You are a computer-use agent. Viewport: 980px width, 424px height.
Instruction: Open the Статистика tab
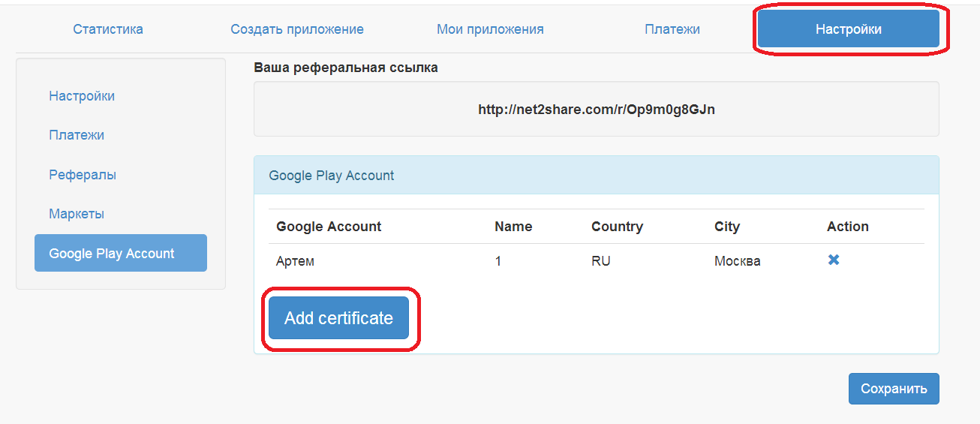[x=108, y=29]
